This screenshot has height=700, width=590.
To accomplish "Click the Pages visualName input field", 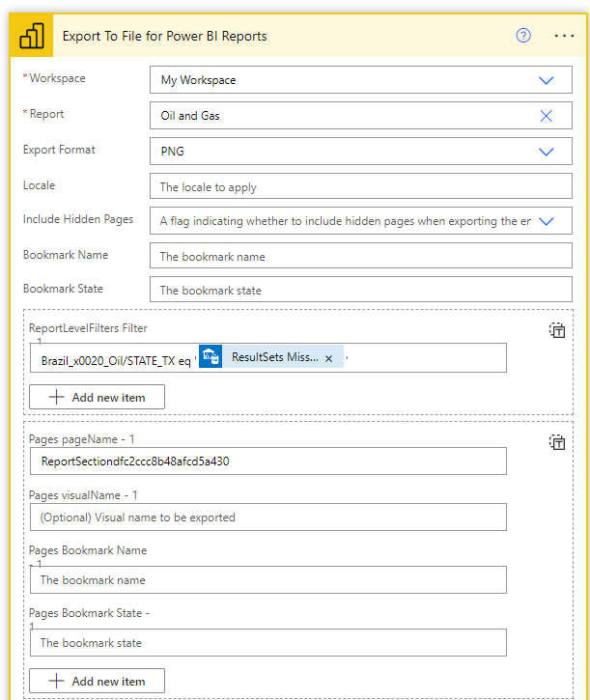I will [x=268, y=518].
